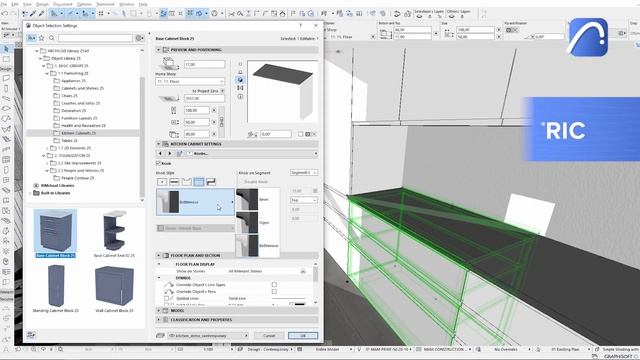Select the Kitchen Cabinets 25 folder
Image resolution: width=640 pixels, height=360 pixels.
point(75,133)
